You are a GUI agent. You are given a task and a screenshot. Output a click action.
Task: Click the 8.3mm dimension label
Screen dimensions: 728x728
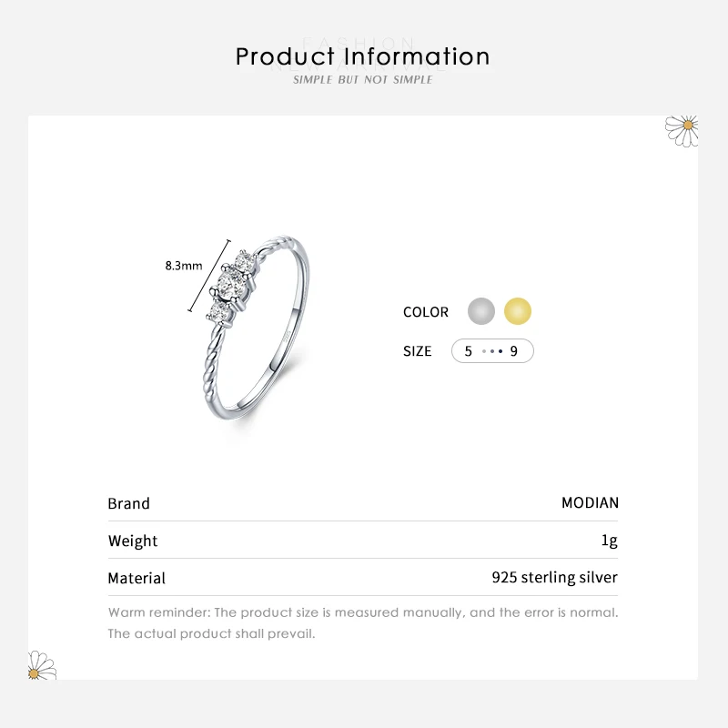pyautogui.click(x=183, y=266)
